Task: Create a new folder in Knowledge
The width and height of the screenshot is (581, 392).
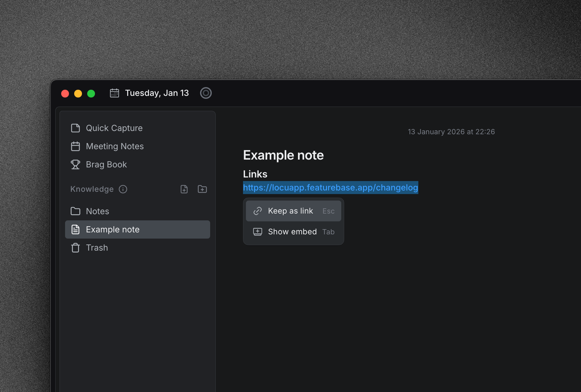Action: point(202,189)
